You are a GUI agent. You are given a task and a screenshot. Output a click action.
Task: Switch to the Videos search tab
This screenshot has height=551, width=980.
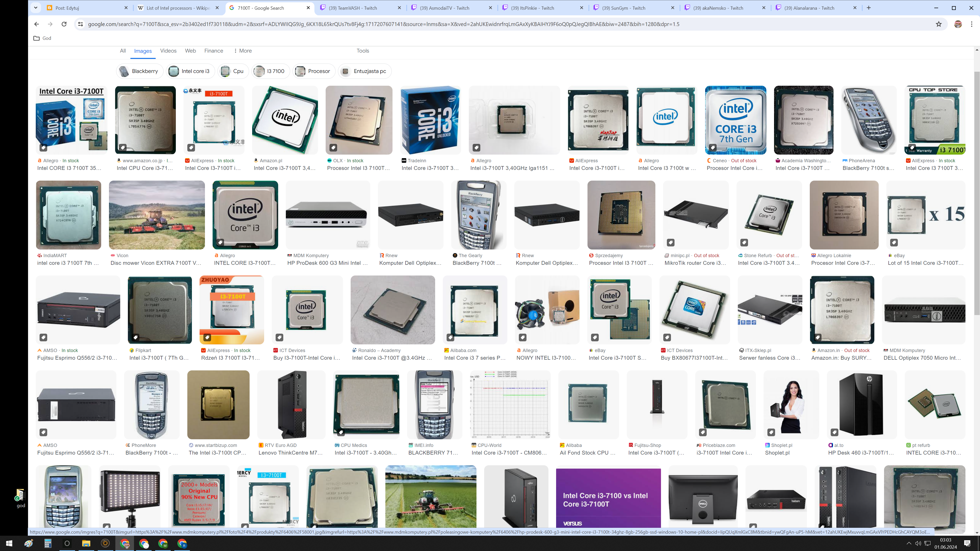[168, 51]
